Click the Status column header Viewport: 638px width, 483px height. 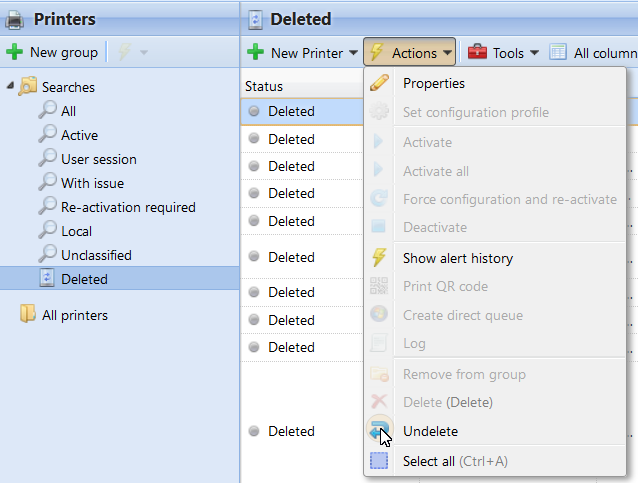click(x=264, y=87)
